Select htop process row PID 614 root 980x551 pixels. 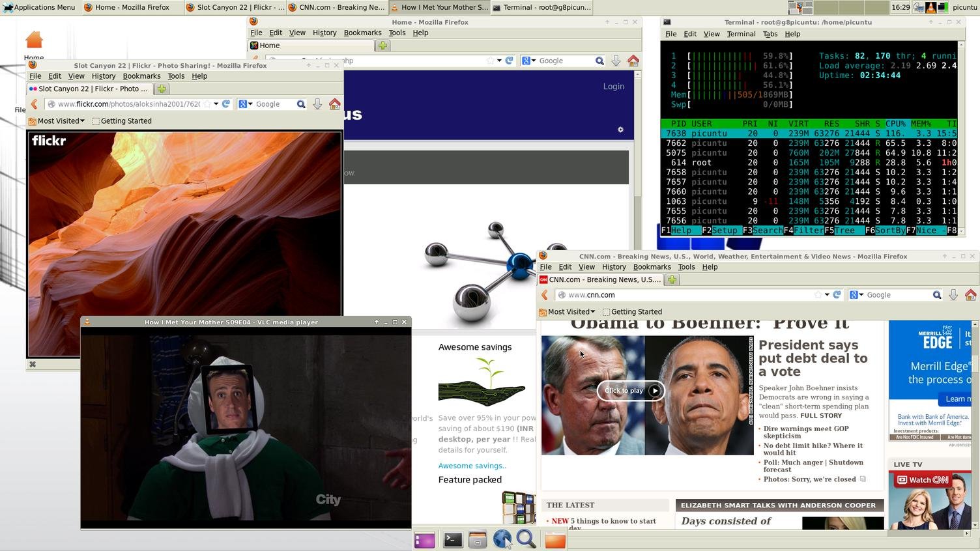click(809, 163)
